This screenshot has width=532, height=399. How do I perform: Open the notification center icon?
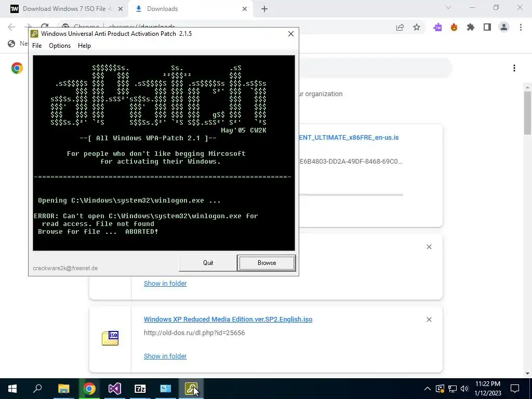[515, 389]
